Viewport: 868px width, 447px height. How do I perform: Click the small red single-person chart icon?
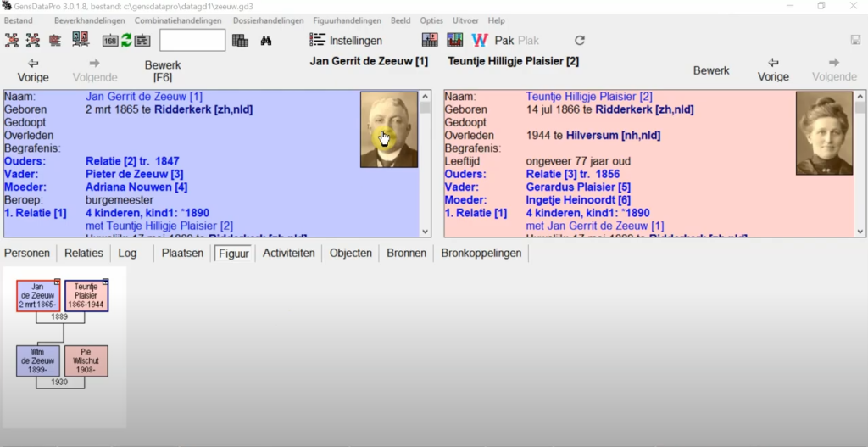tap(55, 41)
